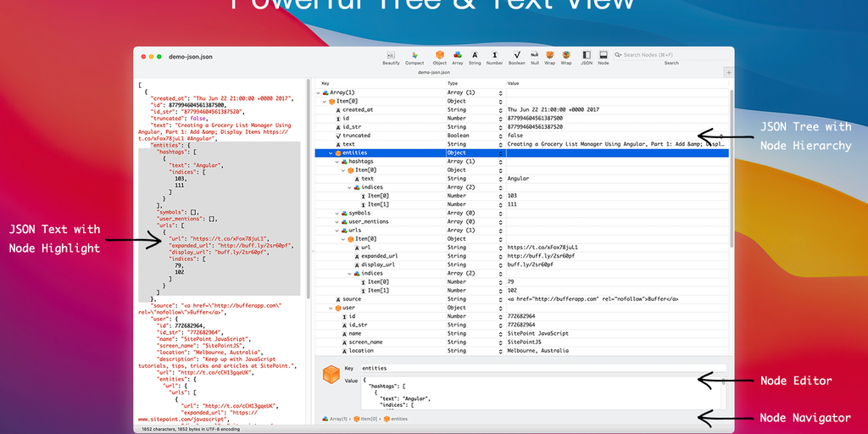The height and width of the screenshot is (434, 868).
Task: Toggle the Node editor panel
Action: coord(604,56)
